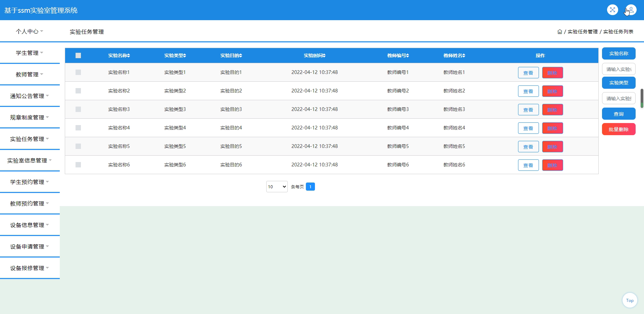Check the row checkbox for 实验名称1
This screenshot has width=644, height=314.
point(78,72)
